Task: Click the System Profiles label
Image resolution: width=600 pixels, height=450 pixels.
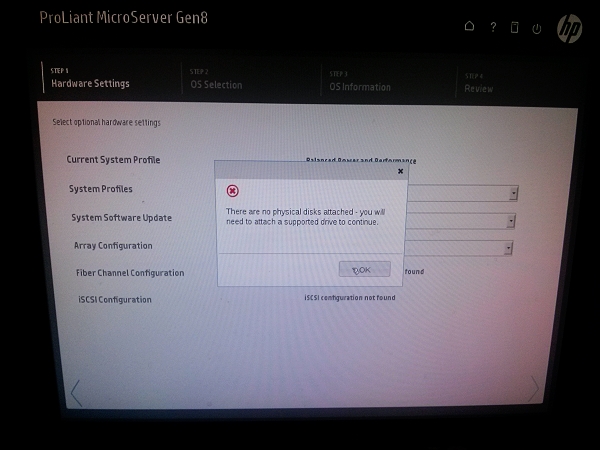Action: 101,189
